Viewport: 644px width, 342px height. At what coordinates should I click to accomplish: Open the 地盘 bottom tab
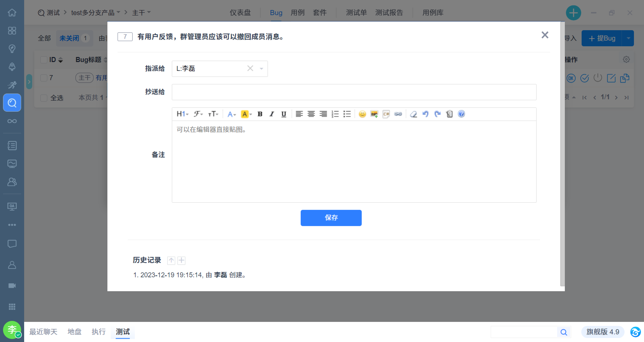coord(74,332)
